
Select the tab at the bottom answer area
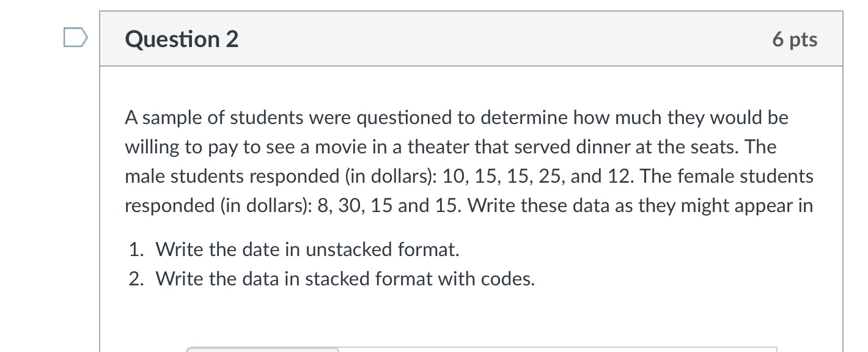tap(263, 349)
